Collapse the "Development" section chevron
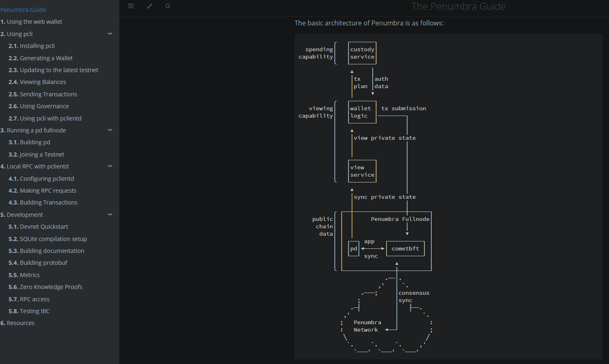The image size is (609, 364). (110, 214)
